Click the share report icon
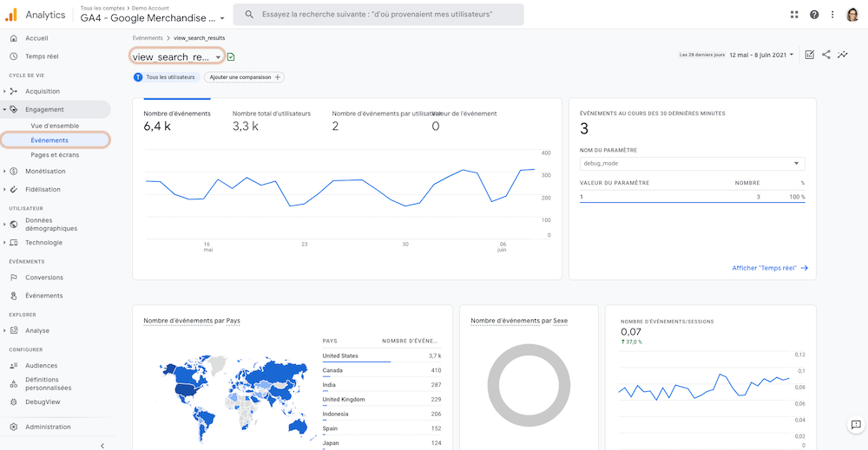The width and height of the screenshot is (868, 450). click(826, 55)
